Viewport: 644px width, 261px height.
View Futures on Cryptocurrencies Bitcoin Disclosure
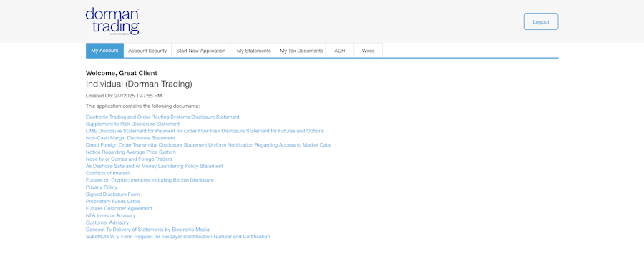click(150, 180)
